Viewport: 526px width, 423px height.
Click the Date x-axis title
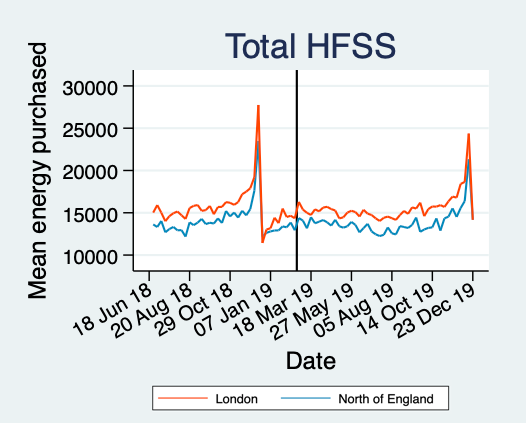tap(311, 361)
